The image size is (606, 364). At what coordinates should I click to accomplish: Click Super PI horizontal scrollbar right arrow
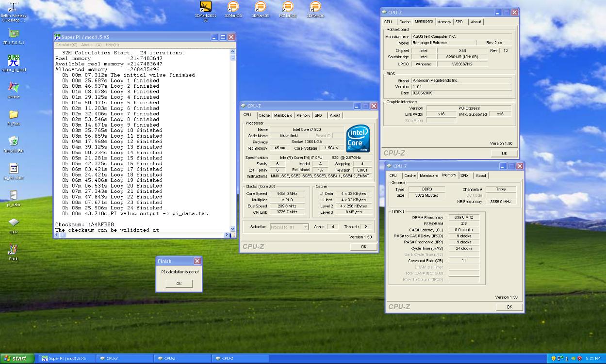(227, 235)
